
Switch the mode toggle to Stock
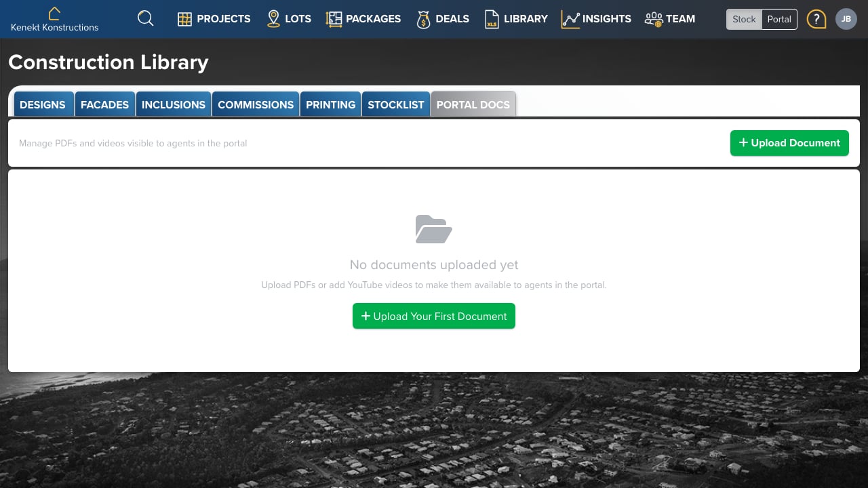pos(744,19)
